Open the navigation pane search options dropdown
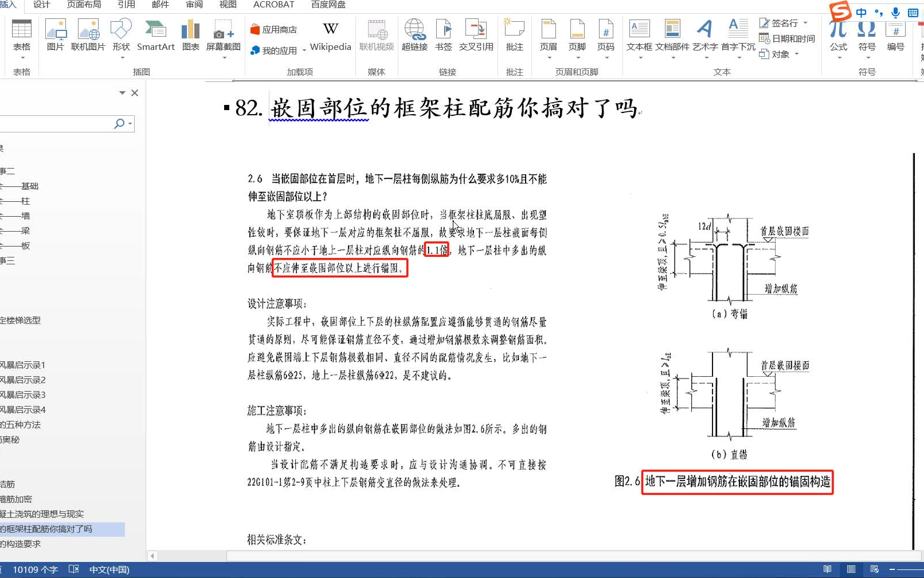 point(129,124)
